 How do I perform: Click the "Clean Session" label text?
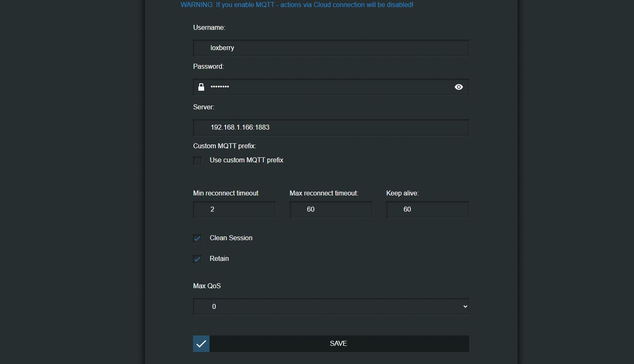click(x=231, y=238)
